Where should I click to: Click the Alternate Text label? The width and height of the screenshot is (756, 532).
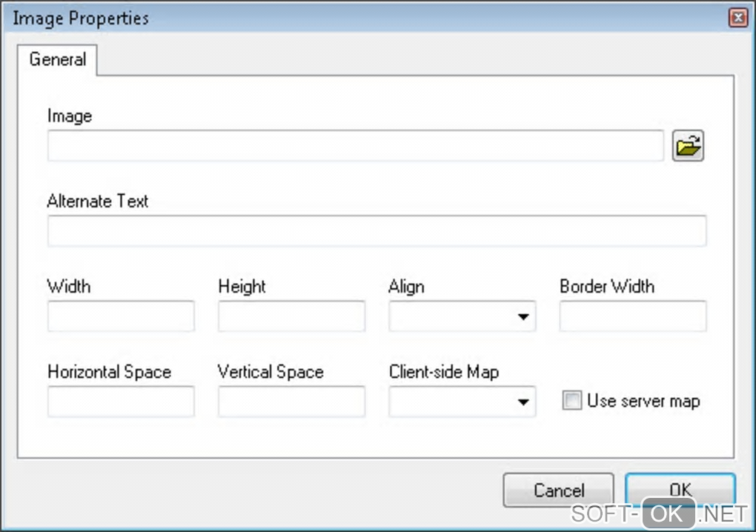[x=98, y=201]
